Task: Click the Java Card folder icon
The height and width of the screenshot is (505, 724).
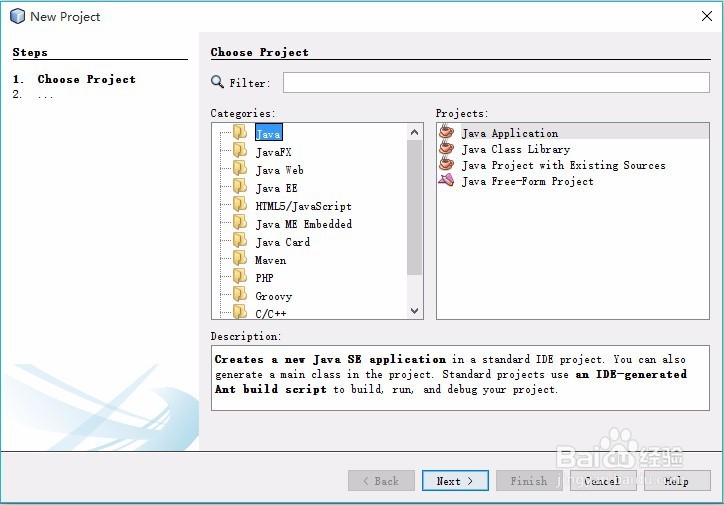Action: [x=240, y=240]
